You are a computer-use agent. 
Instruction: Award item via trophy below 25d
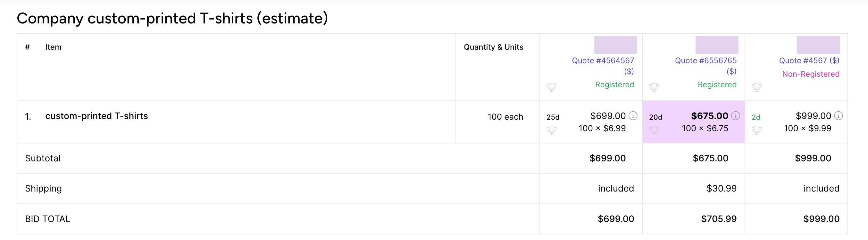[x=551, y=130]
